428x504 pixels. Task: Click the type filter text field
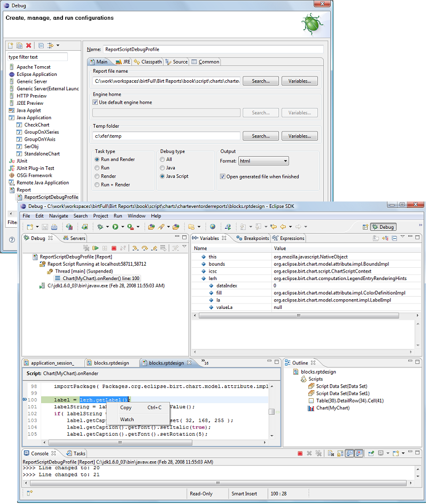pos(37,57)
